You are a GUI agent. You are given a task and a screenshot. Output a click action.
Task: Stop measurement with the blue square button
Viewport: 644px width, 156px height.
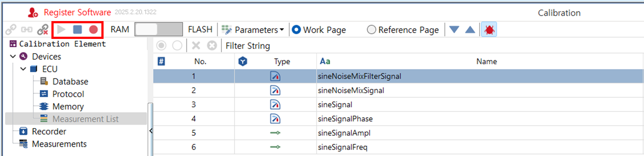click(77, 29)
